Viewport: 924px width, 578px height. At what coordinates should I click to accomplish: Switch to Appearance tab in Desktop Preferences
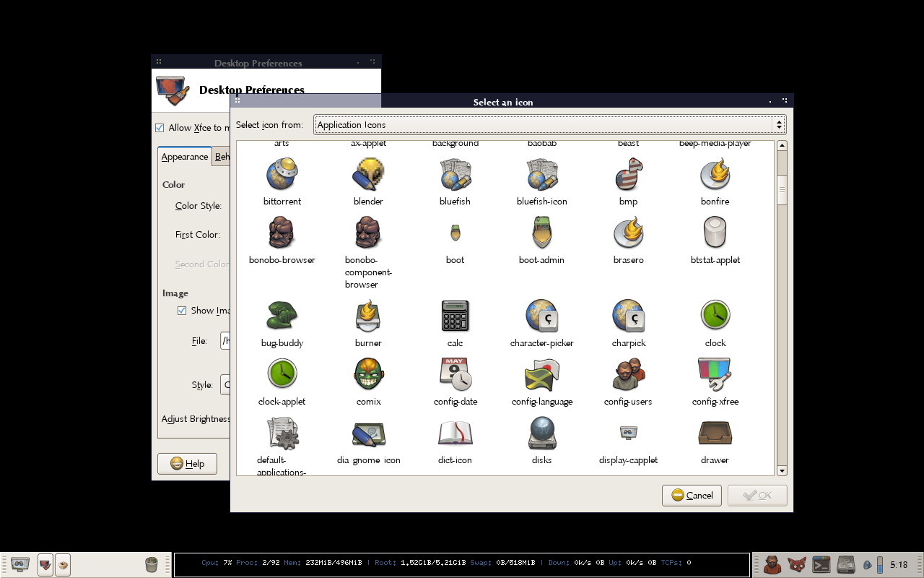(x=185, y=157)
